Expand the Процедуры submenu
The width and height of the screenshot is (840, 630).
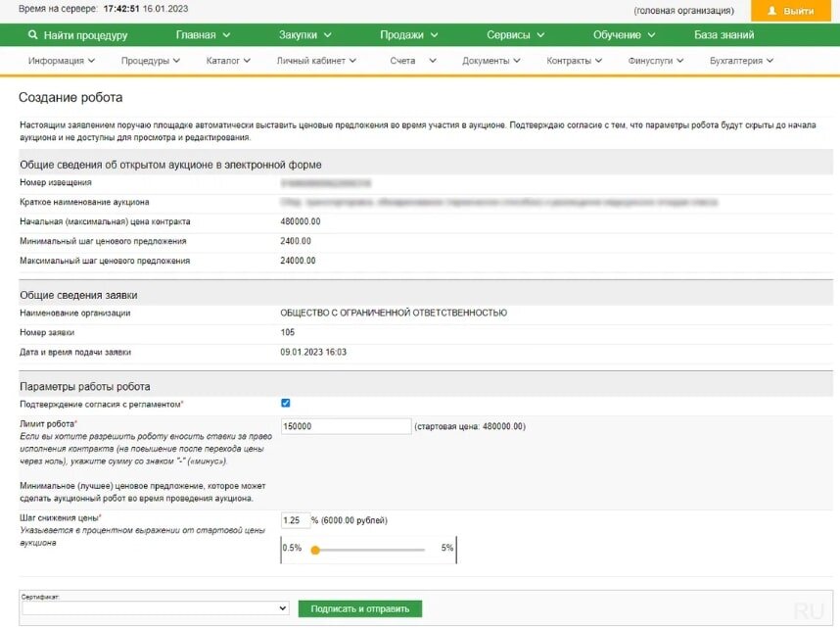pos(151,61)
